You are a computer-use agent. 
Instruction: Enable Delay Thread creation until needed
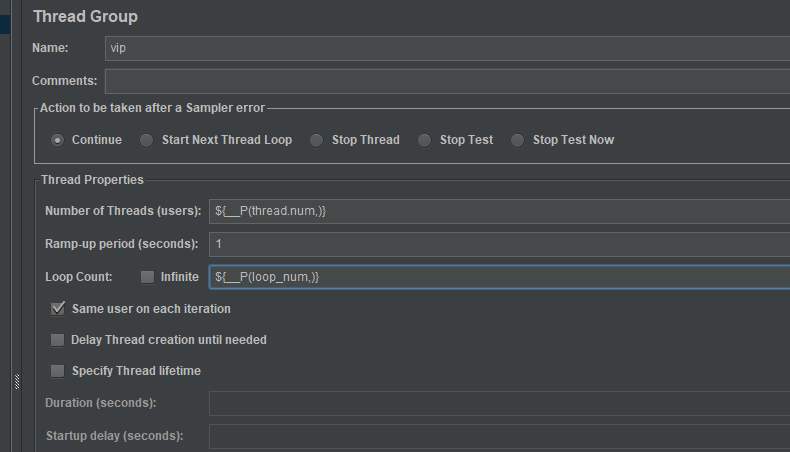(57, 340)
